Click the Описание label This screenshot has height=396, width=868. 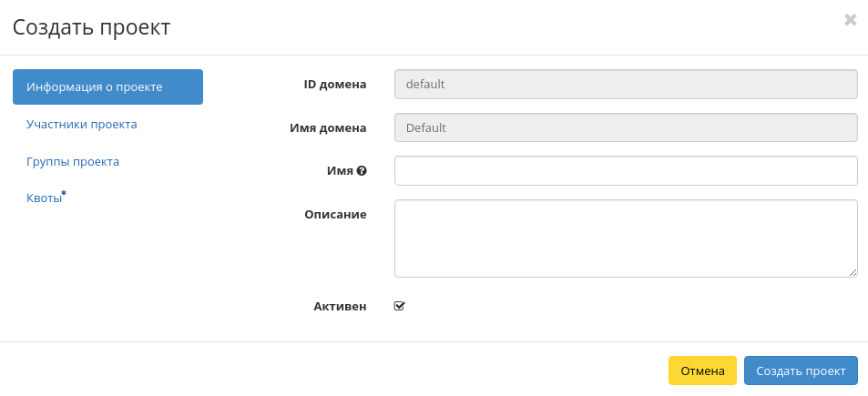pyautogui.click(x=335, y=214)
